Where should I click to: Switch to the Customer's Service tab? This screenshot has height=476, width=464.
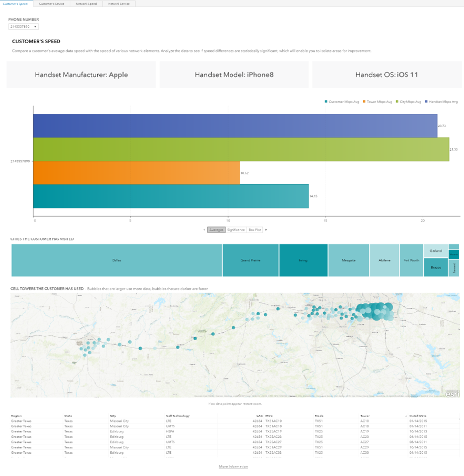[52, 4]
